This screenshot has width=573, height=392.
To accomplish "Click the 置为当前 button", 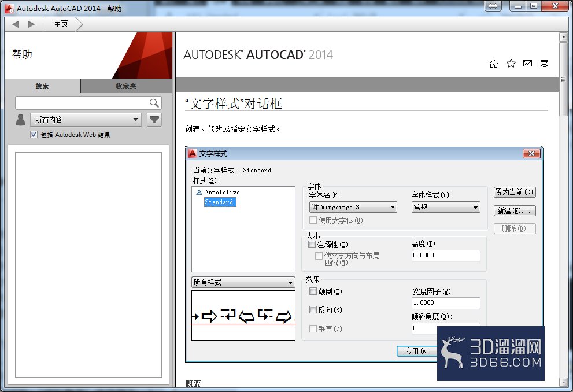I will (x=515, y=192).
